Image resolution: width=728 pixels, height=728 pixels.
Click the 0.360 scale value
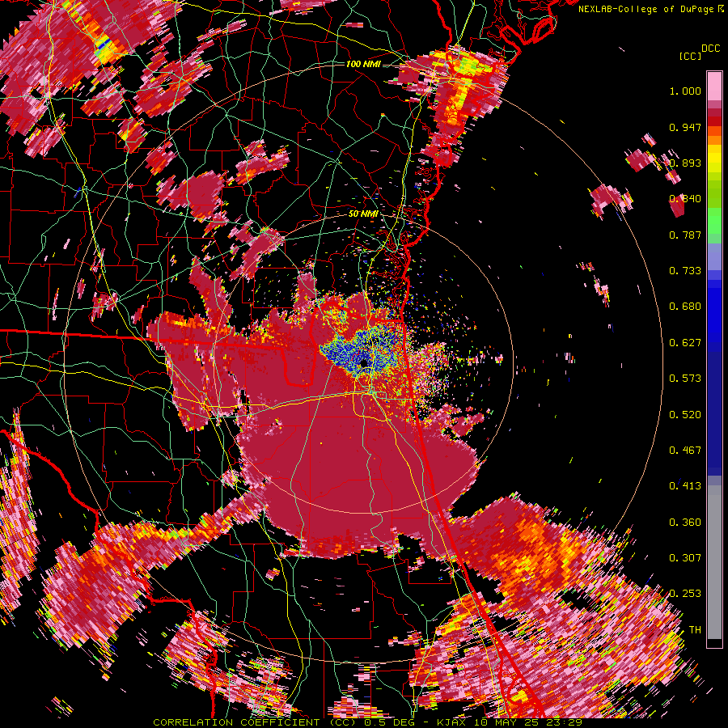[x=685, y=523]
